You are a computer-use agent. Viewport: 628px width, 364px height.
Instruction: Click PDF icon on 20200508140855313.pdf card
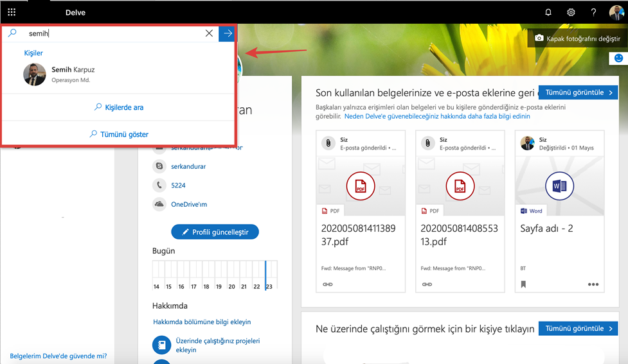click(460, 186)
